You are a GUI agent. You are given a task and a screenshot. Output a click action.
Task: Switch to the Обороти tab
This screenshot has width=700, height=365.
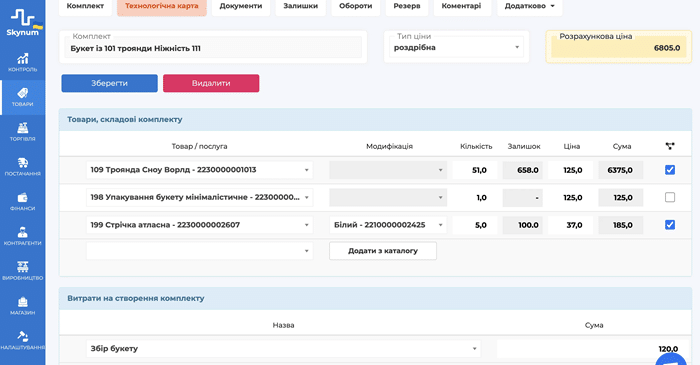[x=355, y=6]
